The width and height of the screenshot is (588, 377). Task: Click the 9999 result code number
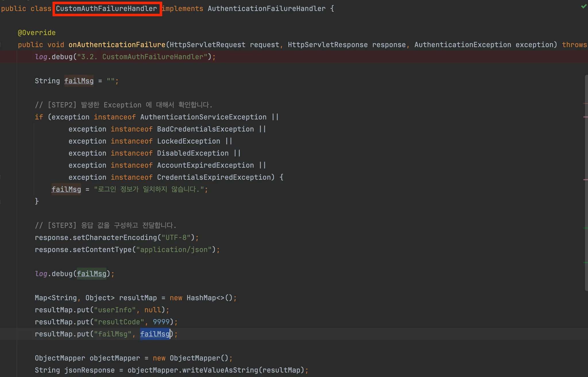tap(161, 322)
